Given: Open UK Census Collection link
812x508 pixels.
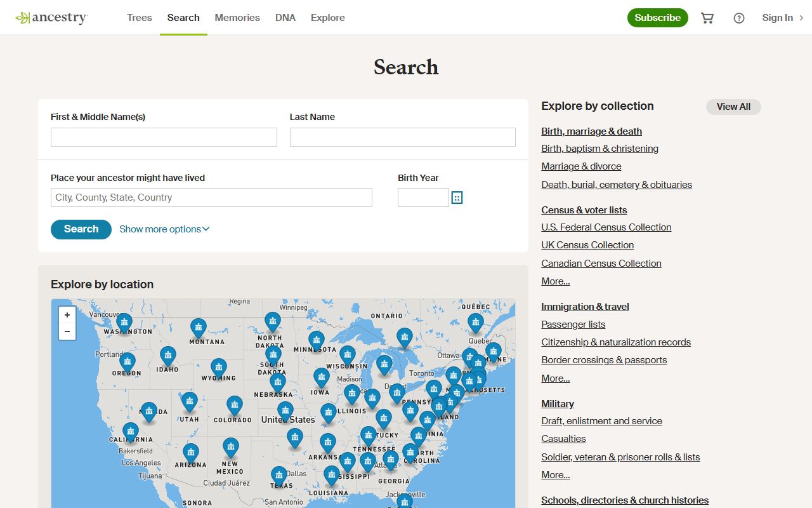Looking at the screenshot, I should 587,245.
